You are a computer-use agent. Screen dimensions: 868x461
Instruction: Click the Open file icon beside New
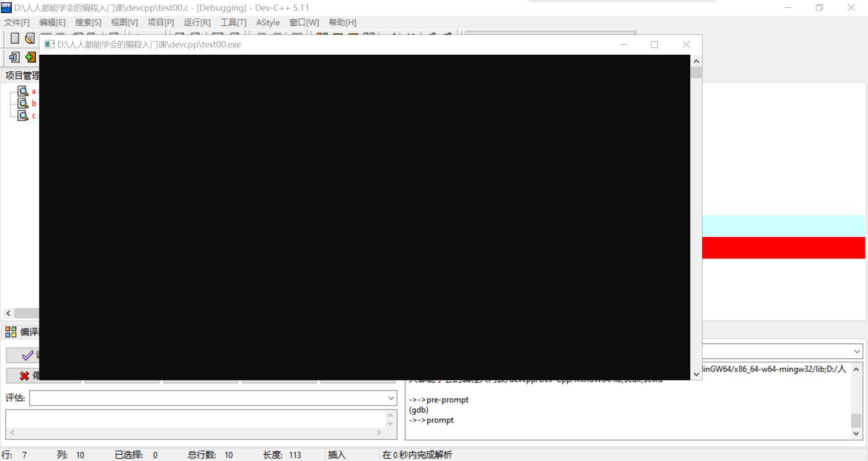pyautogui.click(x=30, y=38)
